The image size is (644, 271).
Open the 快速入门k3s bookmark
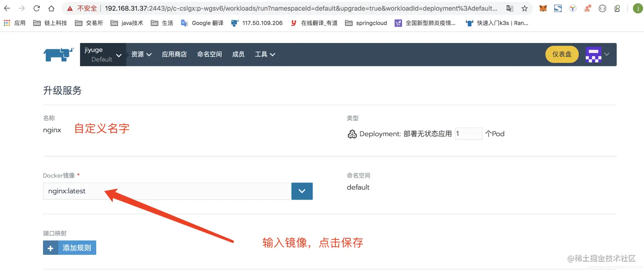coord(497,23)
